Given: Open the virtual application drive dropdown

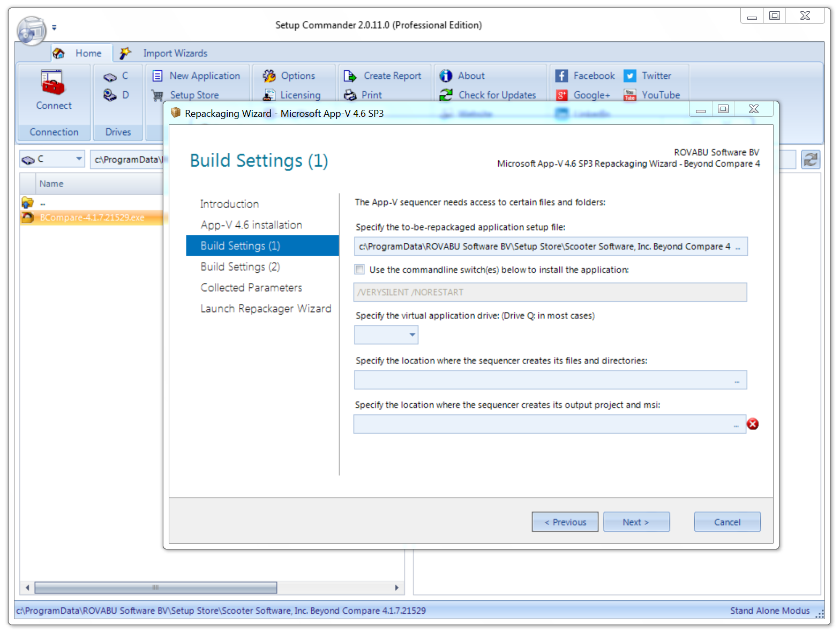Looking at the screenshot, I should click(x=412, y=335).
